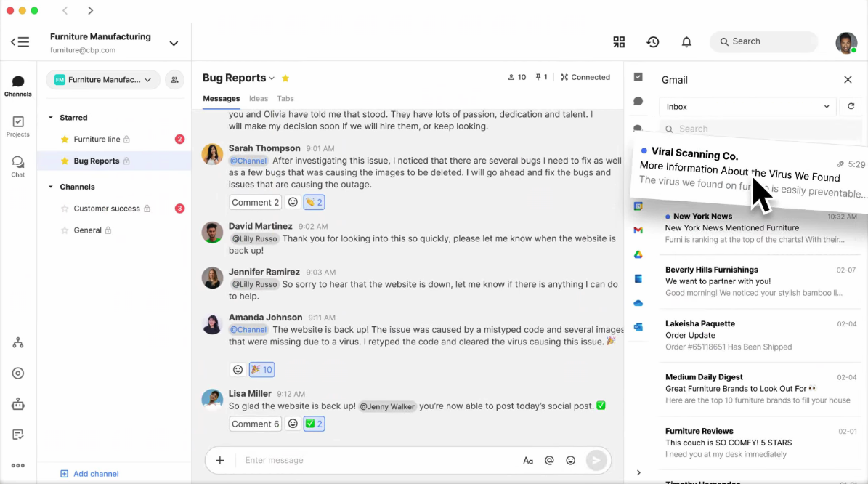Click the circular target icon in the left rail
The height and width of the screenshot is (484, 868).
pos(17,374)
